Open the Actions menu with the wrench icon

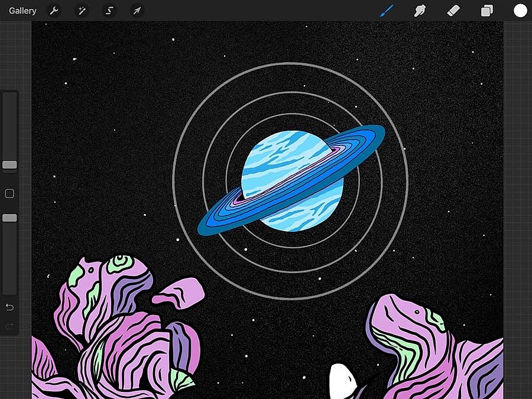pos(54,10)
